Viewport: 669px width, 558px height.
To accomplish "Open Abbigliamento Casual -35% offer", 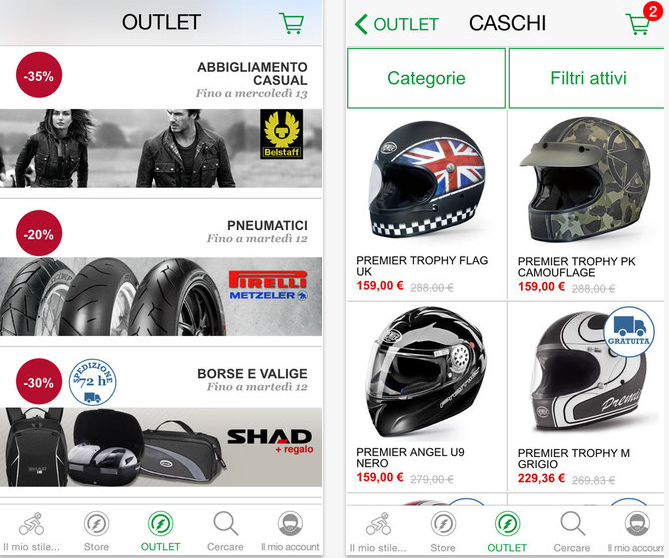I will click(161, 121).
